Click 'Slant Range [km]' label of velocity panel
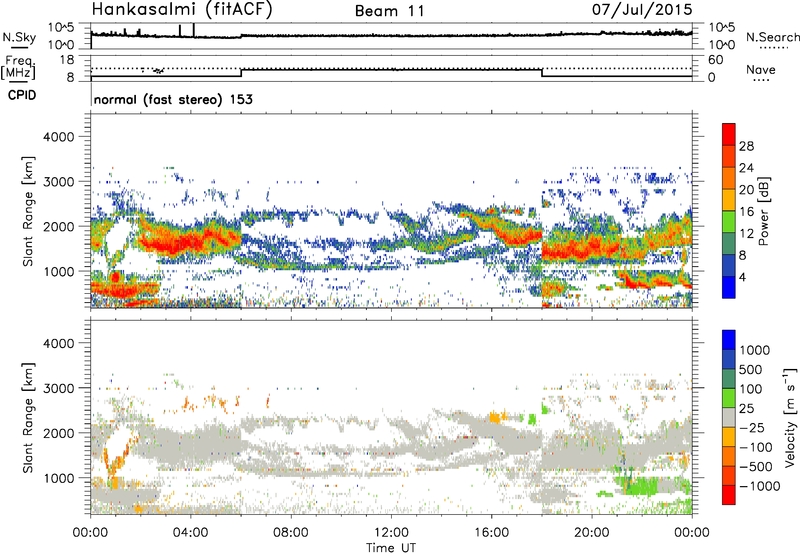 point(28,418)
